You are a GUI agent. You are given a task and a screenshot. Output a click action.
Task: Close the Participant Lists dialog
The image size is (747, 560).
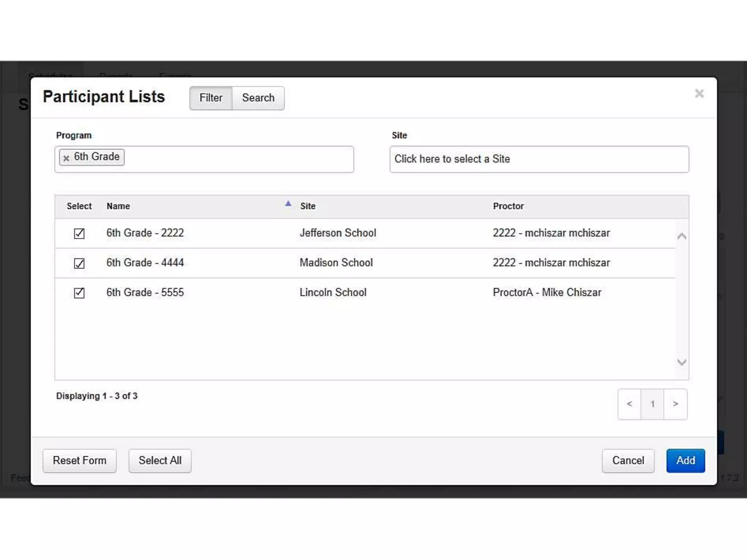[x=699, y=94]
